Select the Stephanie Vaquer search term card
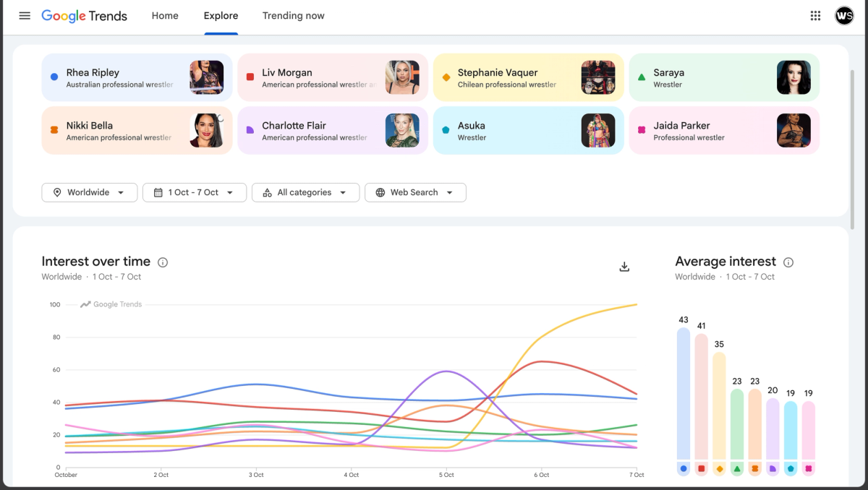The image size is (868, 490). pyautogui.click(x=529, y=77)
